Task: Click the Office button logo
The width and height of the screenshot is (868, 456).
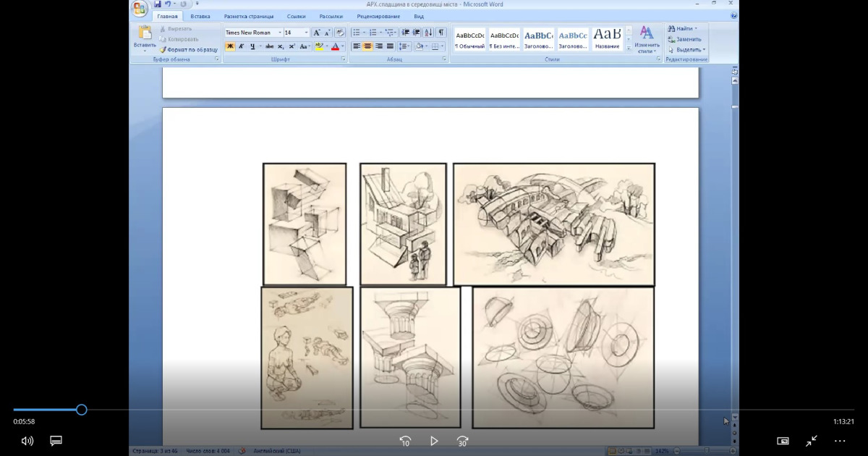Action: pyautogui.click(x=140, y=8)
